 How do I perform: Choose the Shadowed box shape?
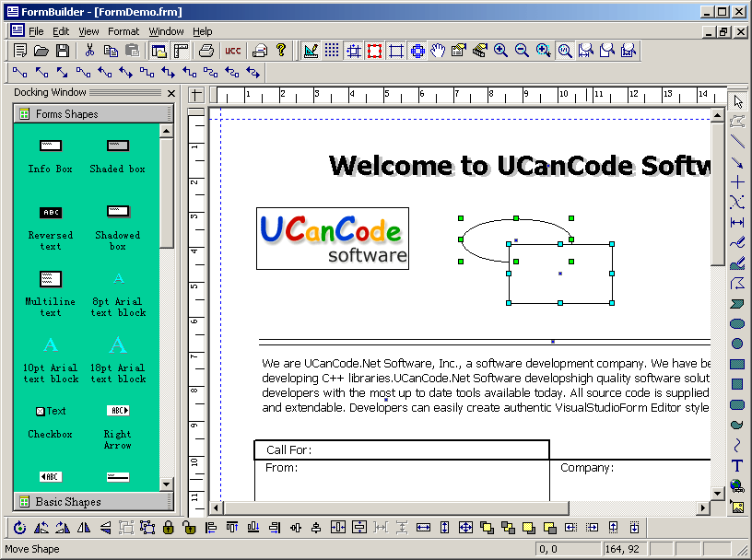coord(118,228)
